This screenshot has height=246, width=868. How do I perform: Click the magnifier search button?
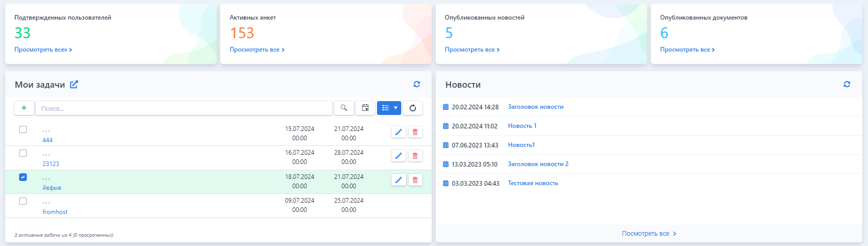click(x=343, y=108)
